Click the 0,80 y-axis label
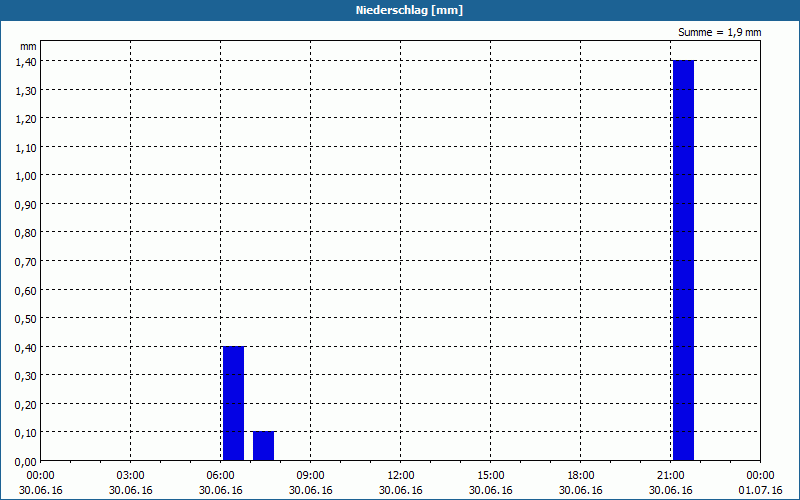The image size is (800, 500). pyautogui.click(x=26, y=233)
